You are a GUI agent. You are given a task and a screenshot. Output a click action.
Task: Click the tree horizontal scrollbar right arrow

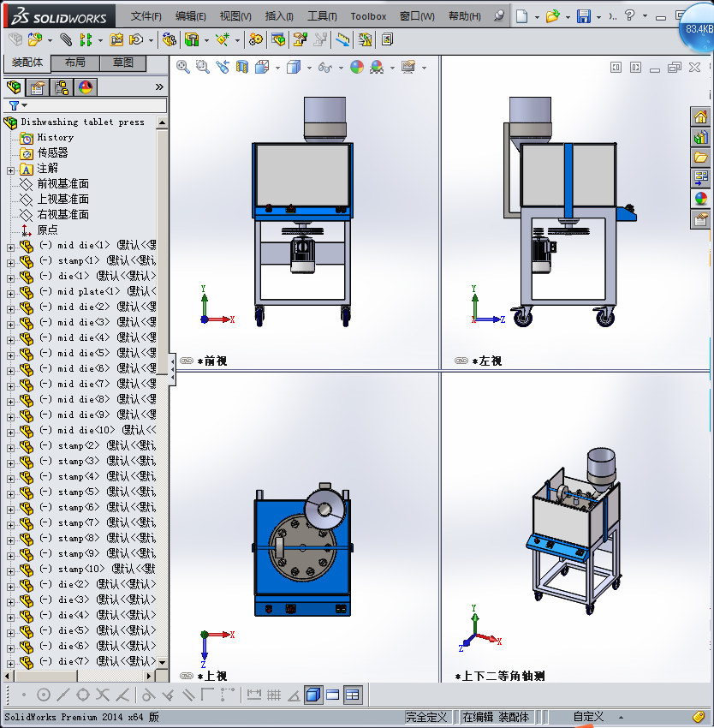coord(149,676)
